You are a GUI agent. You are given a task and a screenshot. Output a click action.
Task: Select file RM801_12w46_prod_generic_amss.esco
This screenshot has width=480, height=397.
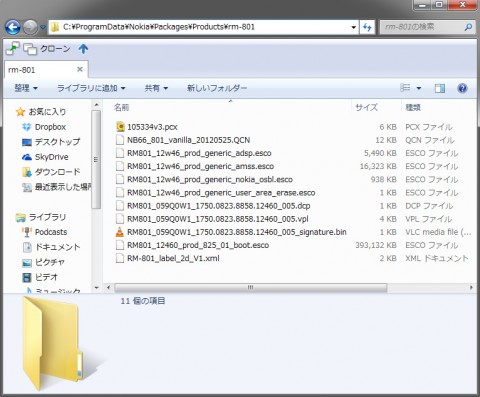(x=201, y=166)
